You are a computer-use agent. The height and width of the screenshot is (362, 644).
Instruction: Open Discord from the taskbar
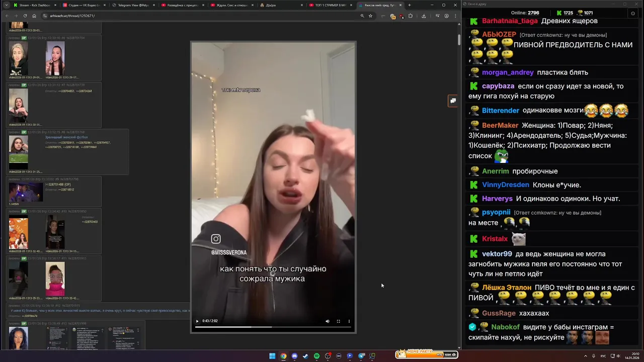click(294, 356)
